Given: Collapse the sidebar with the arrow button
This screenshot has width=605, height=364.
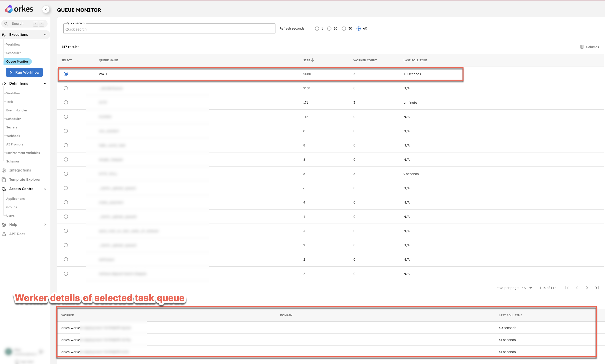Looking at the screenshot, I should click(x=46, y=9).
